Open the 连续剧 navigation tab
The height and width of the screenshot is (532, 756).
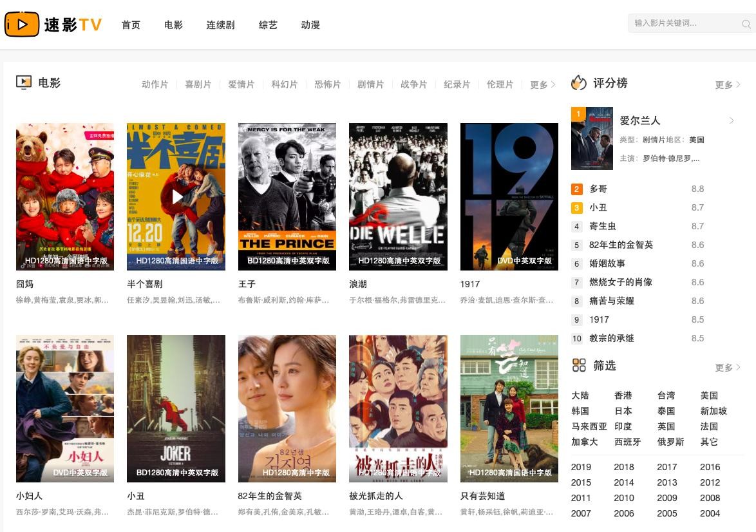coord(220,25)
